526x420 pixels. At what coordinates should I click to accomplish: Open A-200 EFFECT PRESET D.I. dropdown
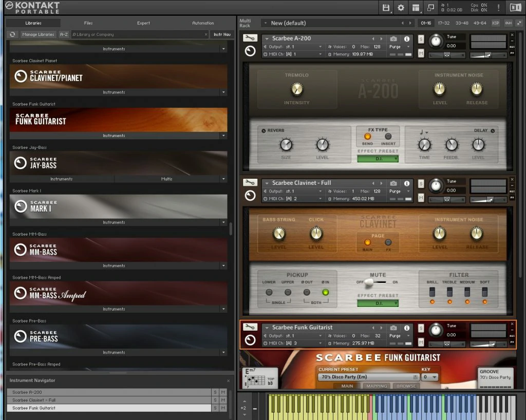click(378, 159)
